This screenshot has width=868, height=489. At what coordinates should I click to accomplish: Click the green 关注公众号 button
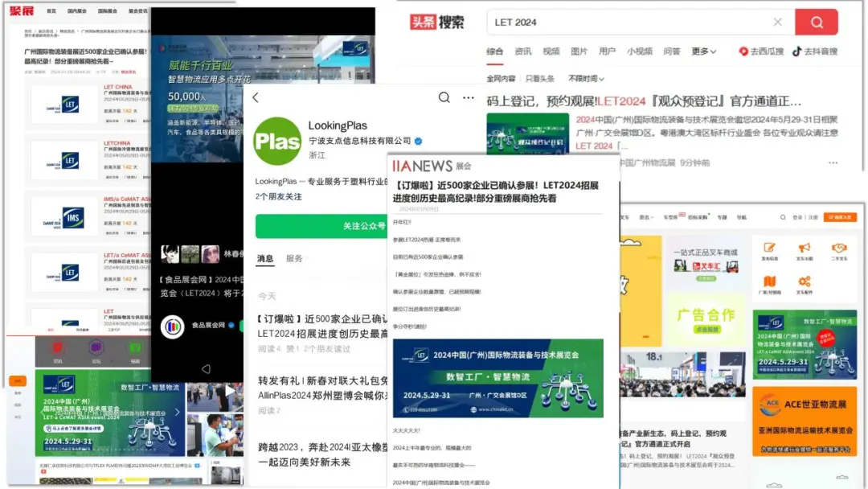(x=321, y=226)
